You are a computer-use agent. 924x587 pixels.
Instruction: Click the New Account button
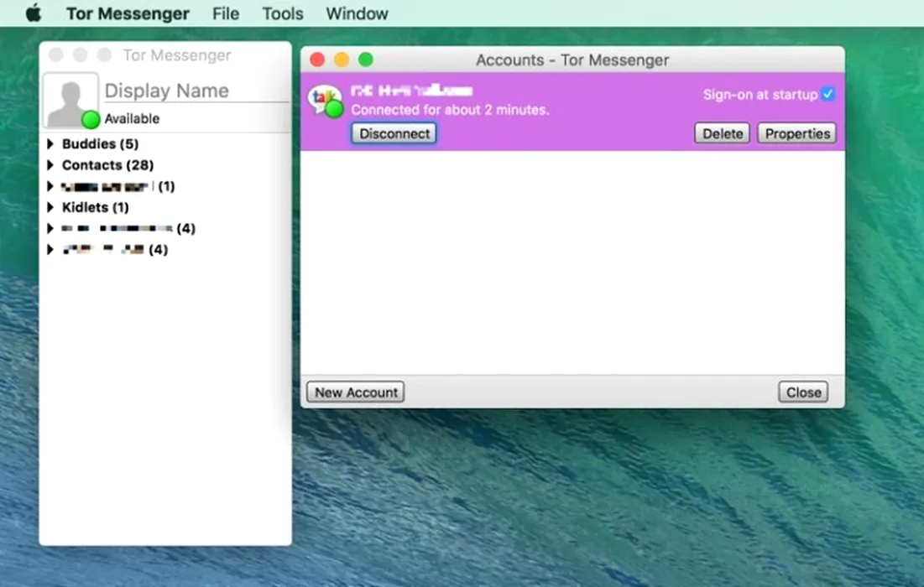click(356, 392)
